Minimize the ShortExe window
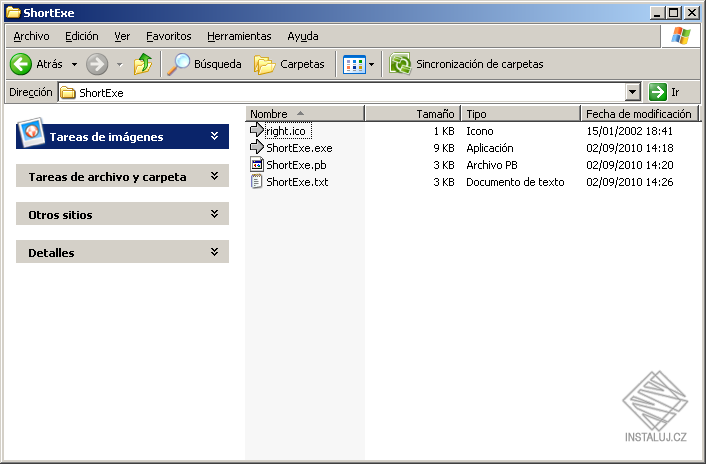706x464 pixels. click(x=657, y=13)
